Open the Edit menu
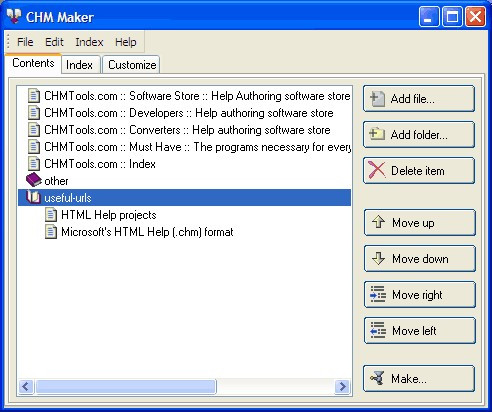 click(x=54, y=42)
